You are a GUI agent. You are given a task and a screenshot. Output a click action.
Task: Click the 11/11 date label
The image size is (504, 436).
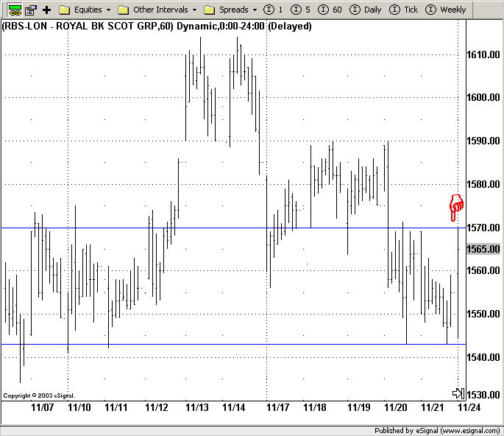pyautogui.click(x=116, y=408)
